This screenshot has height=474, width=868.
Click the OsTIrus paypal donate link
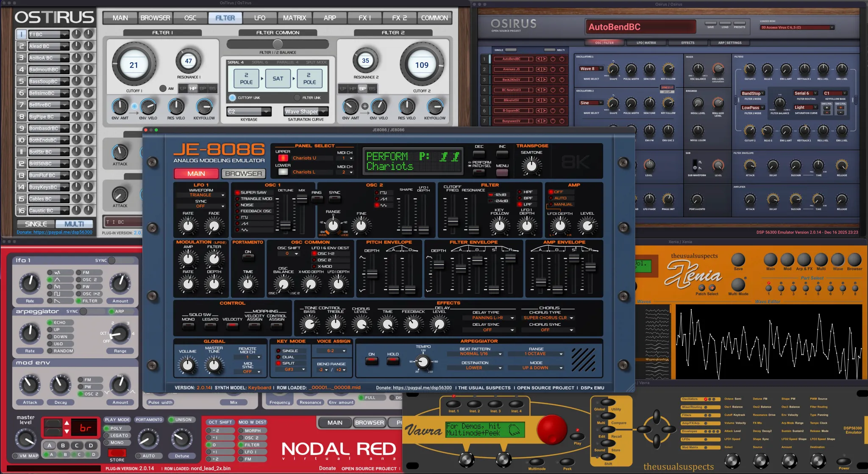pyautogui.click(x=54, y=232)
